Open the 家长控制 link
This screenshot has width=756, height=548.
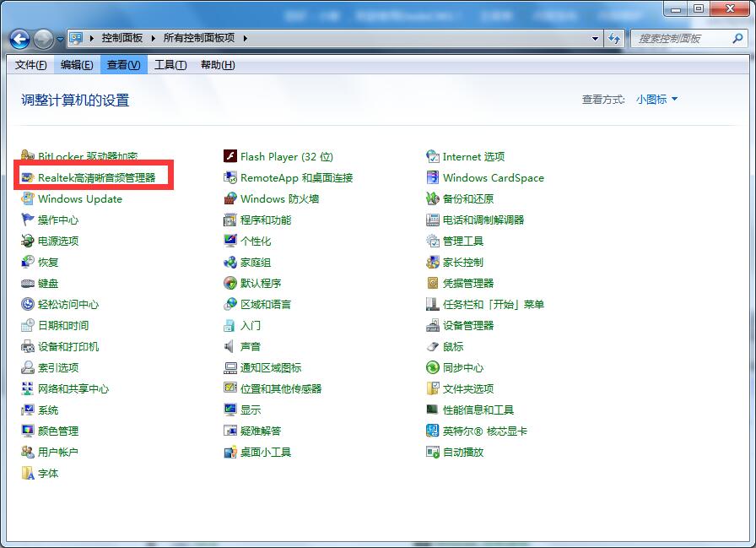click(x=463, y=262)
